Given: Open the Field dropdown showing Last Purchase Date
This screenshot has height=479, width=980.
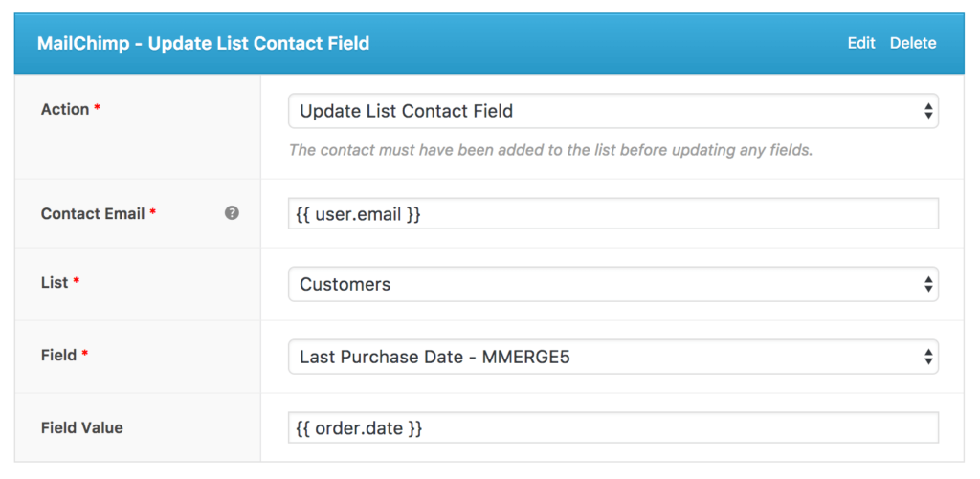Looking at the screenshot, I should click(612, 357).
